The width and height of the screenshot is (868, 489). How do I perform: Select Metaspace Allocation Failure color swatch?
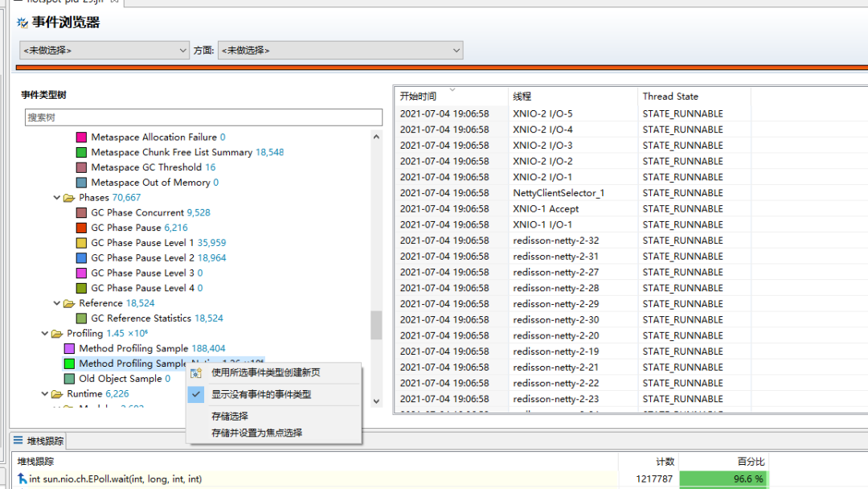tap(81, 138)
